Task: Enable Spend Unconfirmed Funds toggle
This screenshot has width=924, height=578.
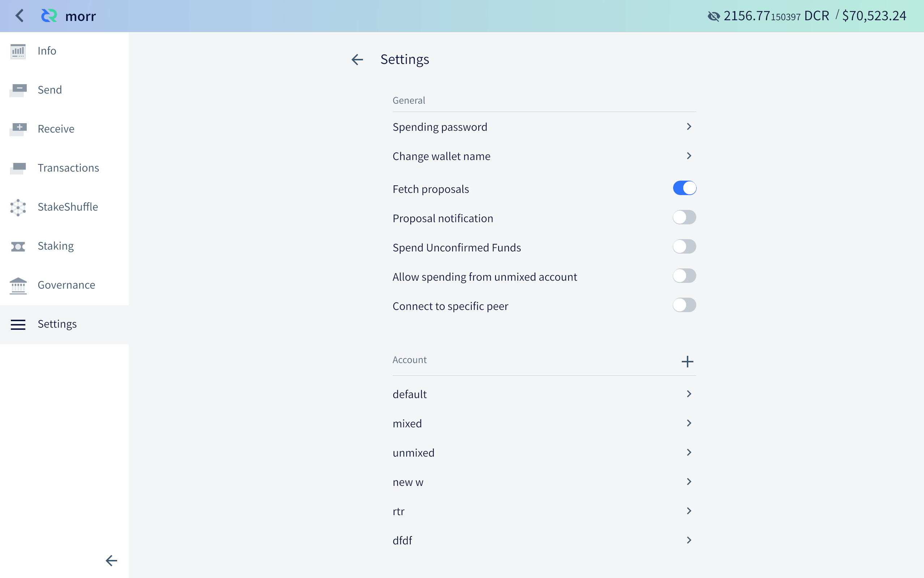Action: pos(684,247)
